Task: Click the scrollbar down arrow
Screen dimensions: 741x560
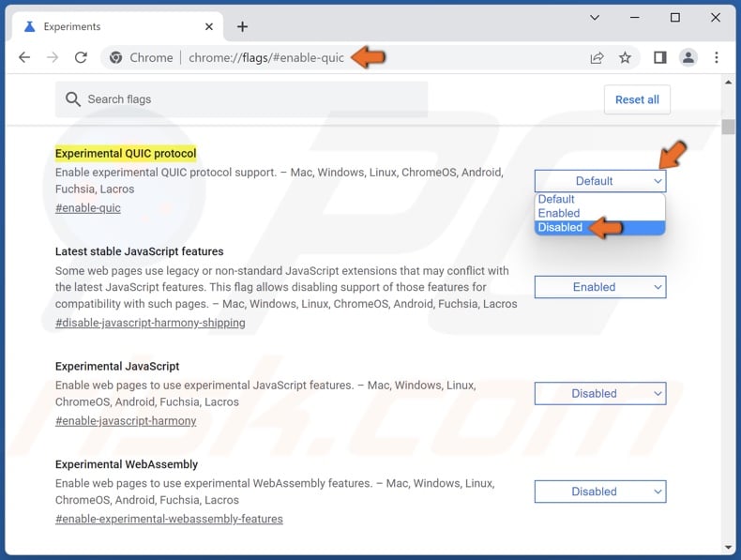Action: (728, 548)
